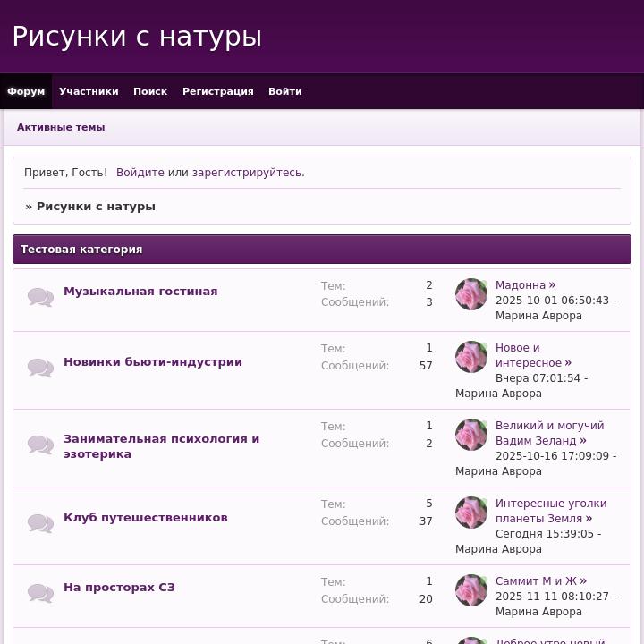Click the forum icon beside Клуб путешественников
Image resolution: width=644 pixels, height=644 pixels.
(x=40, y=522)
